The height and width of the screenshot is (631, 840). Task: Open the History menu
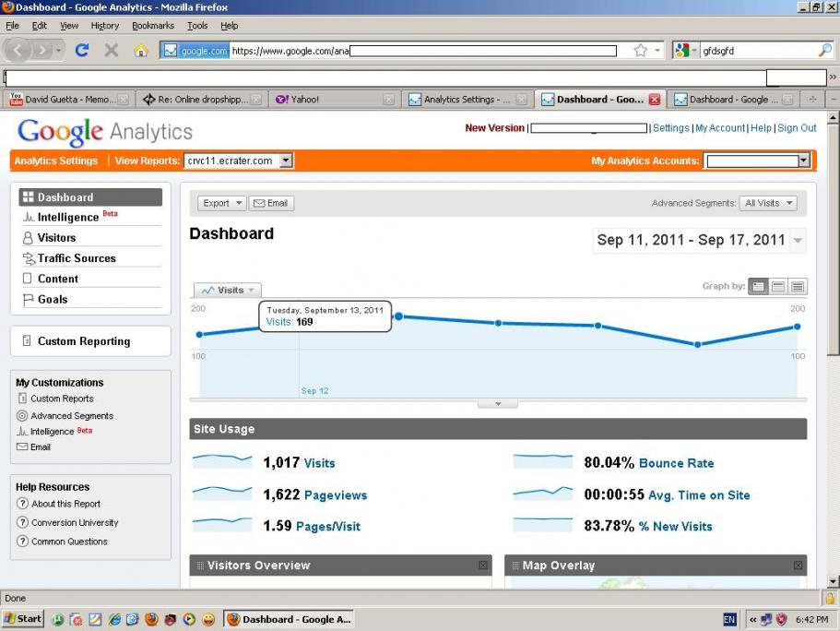tap(104, 25)
